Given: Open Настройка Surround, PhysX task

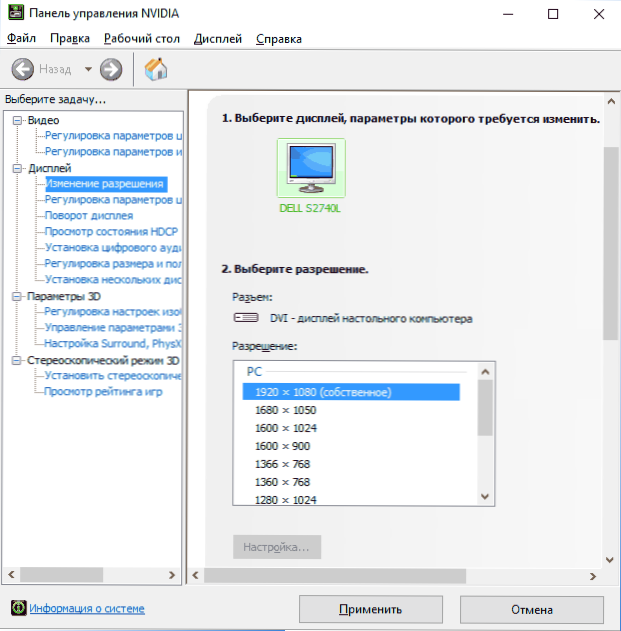Looking at the screenshot, I should pos(113,343).
